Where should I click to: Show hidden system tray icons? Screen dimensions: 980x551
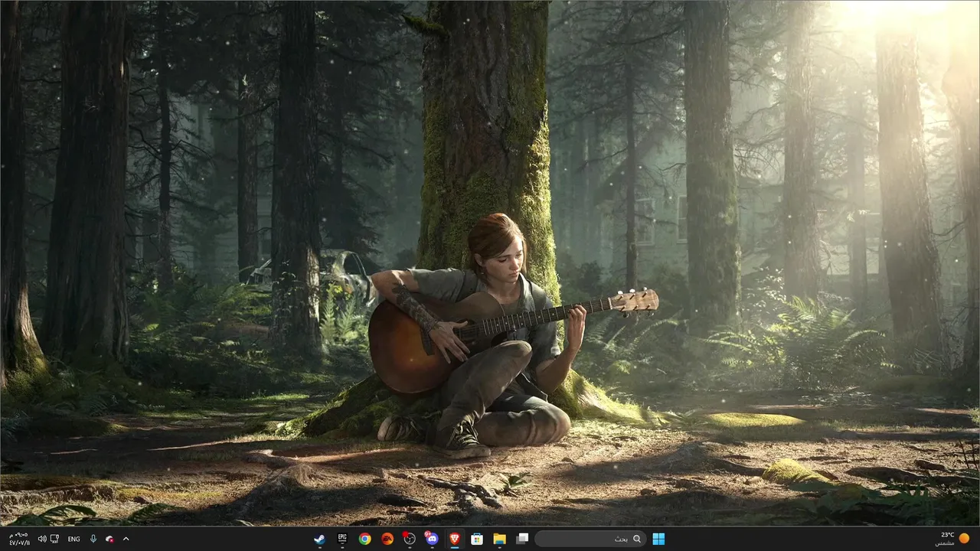(x=126, y=539)
